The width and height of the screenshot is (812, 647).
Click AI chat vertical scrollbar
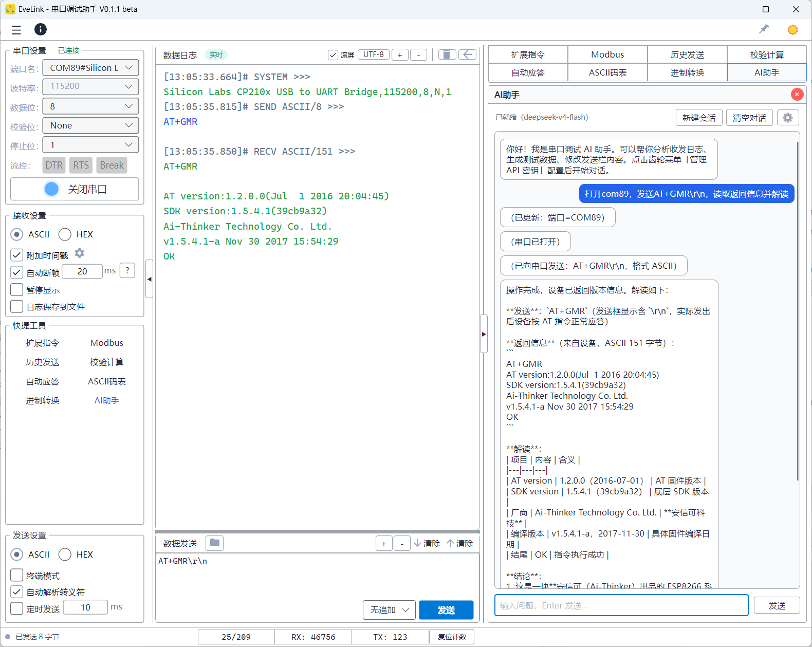click(x=797, y=310)
